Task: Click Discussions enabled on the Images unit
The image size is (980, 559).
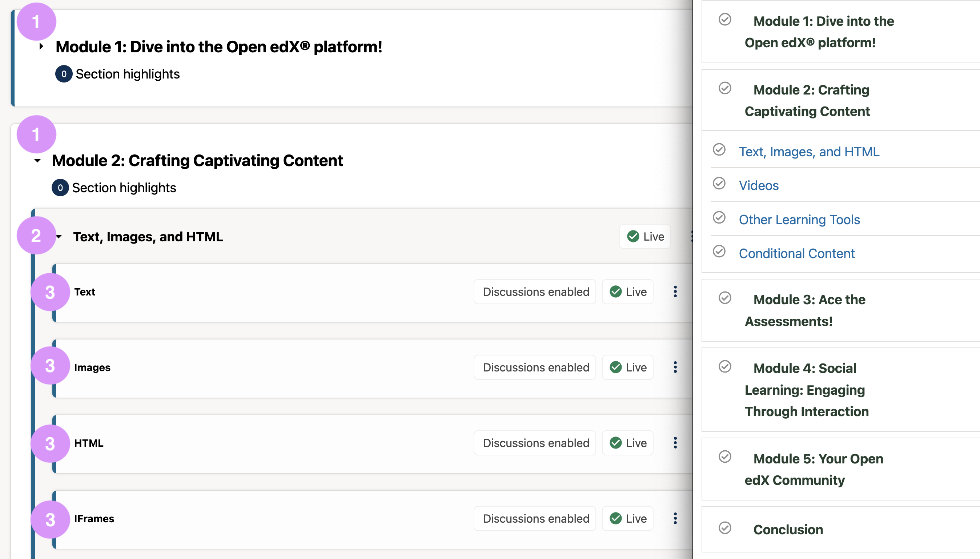Action: [535, 367]
